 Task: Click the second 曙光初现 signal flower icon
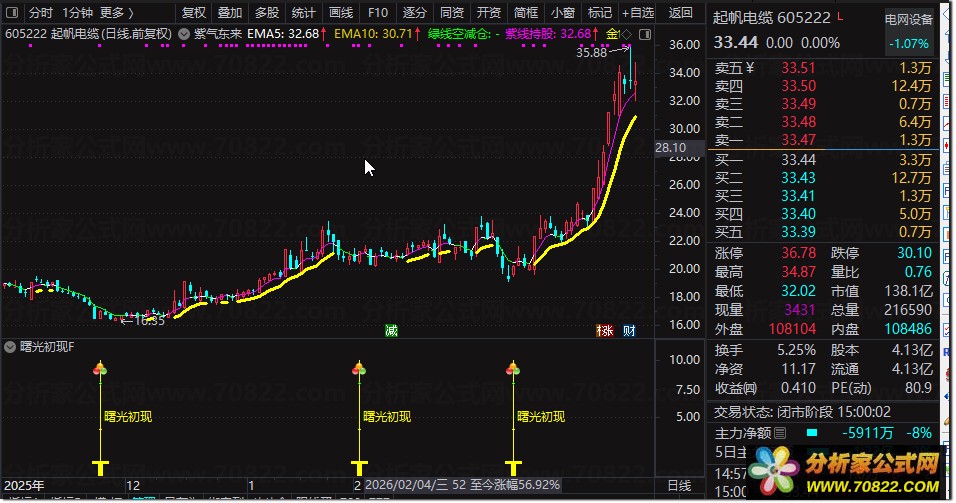359,368
